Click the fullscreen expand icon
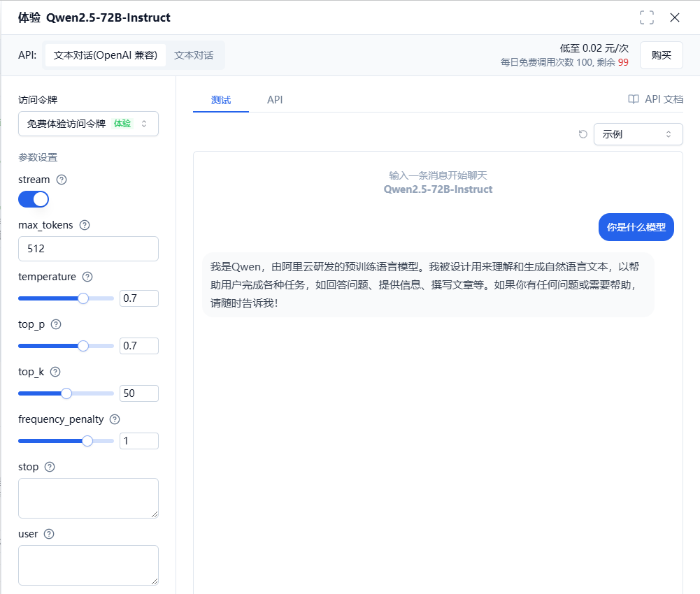 pos(646,17)
